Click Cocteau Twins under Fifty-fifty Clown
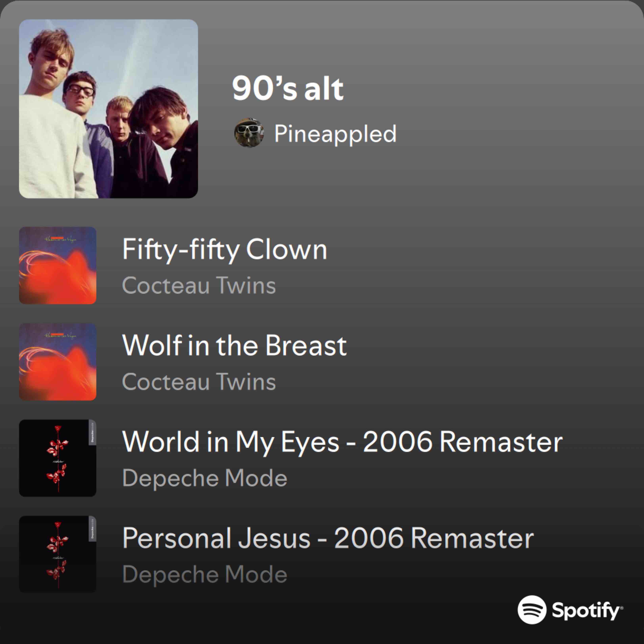Screen dimensions: 644x644 pos(199,285)
